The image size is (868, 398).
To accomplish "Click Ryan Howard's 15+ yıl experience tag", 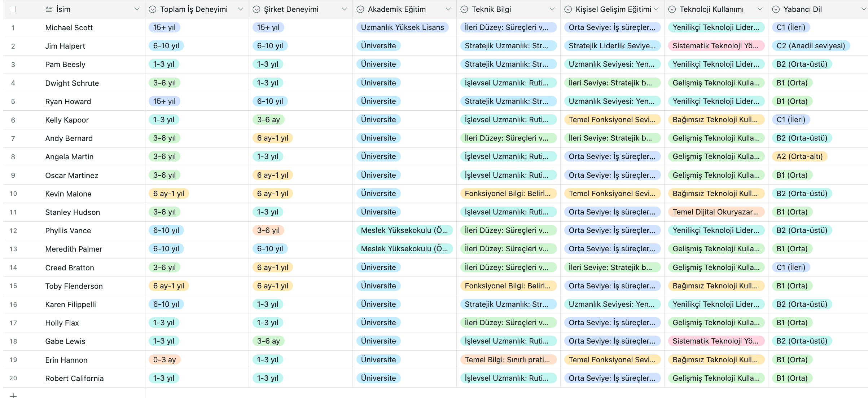I will [164, 101].
